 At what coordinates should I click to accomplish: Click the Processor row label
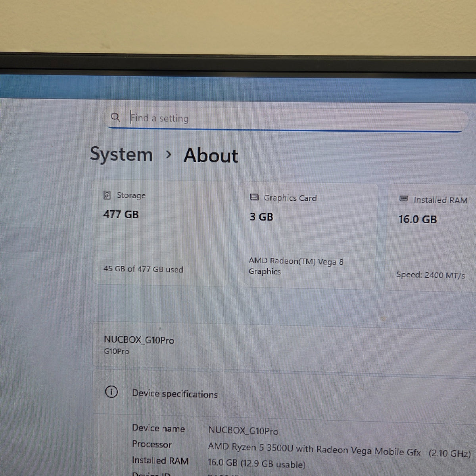click(152, 444)
